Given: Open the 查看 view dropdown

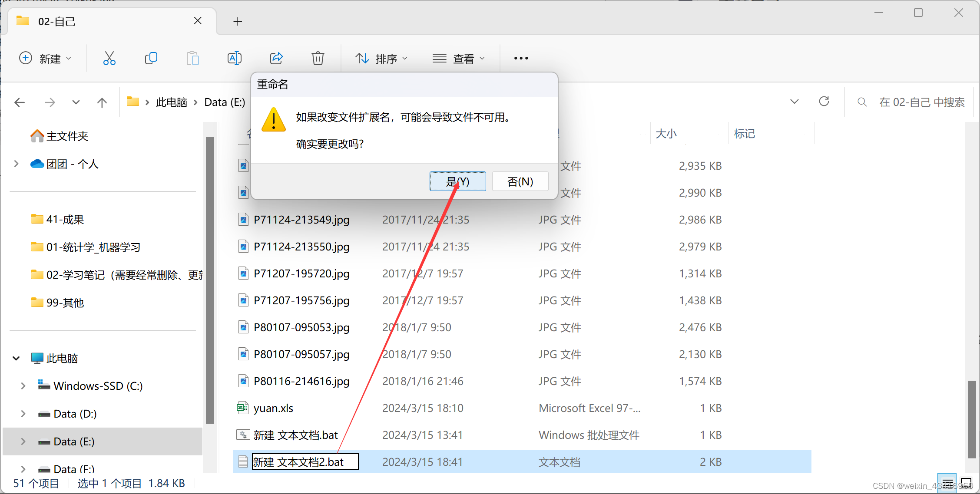Looking at the screenshot, I should pos(459,58).
